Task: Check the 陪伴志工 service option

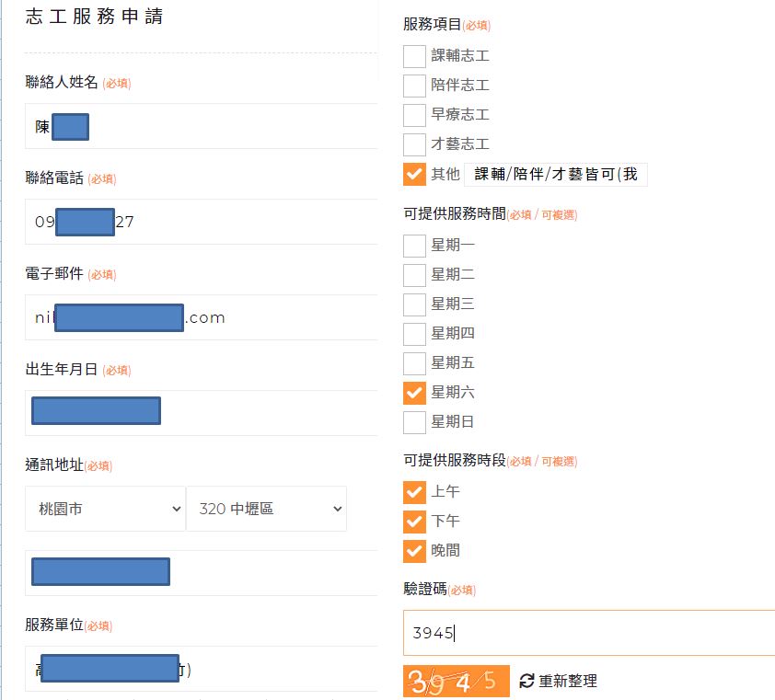Action: click(x=413, y=86)
